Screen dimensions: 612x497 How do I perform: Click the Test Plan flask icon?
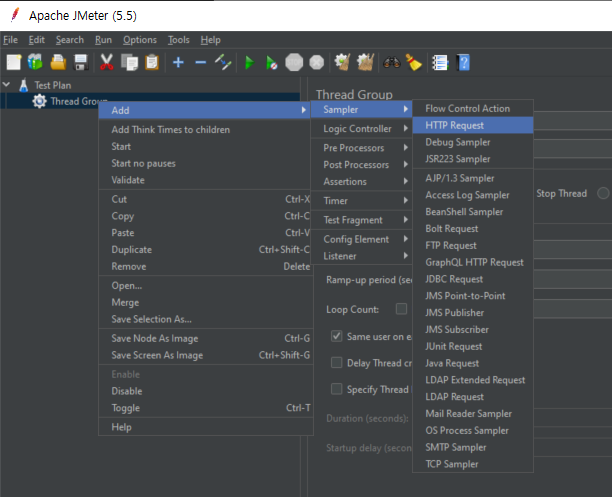[x=24, y=85]
